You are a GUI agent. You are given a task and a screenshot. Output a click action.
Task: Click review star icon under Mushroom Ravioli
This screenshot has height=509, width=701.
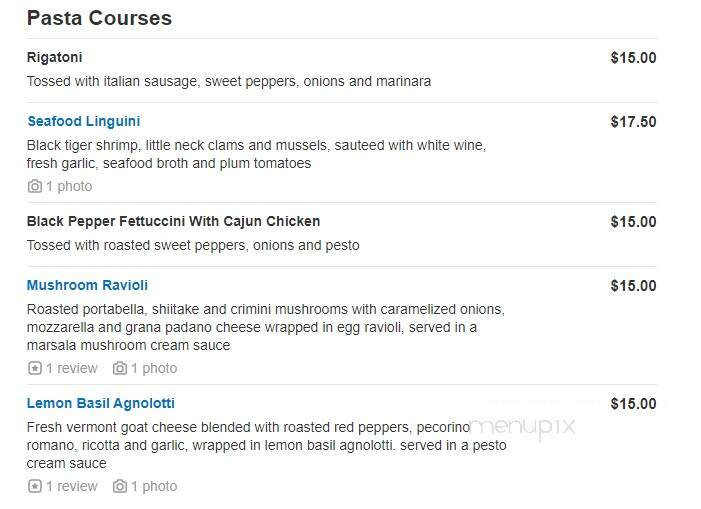click(x=35, y=368)
